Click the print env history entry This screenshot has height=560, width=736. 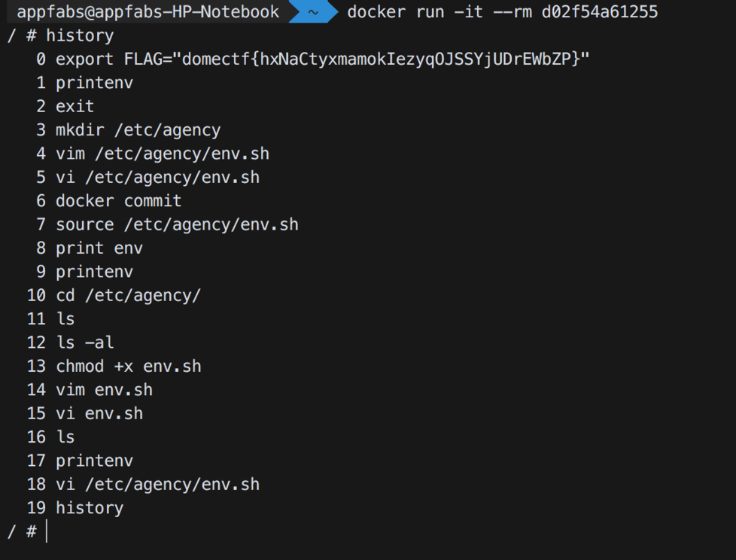pyautogui.click(x=99, y=248)
